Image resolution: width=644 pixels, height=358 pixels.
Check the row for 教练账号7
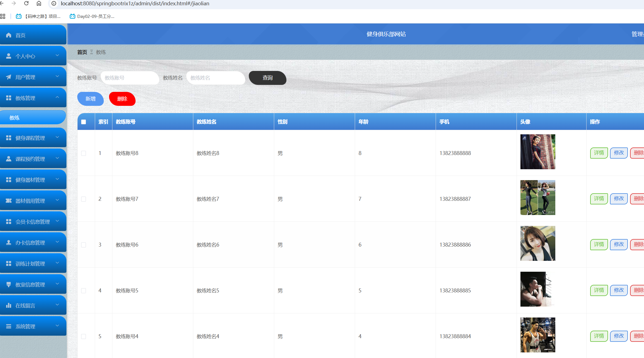point(83,199)
